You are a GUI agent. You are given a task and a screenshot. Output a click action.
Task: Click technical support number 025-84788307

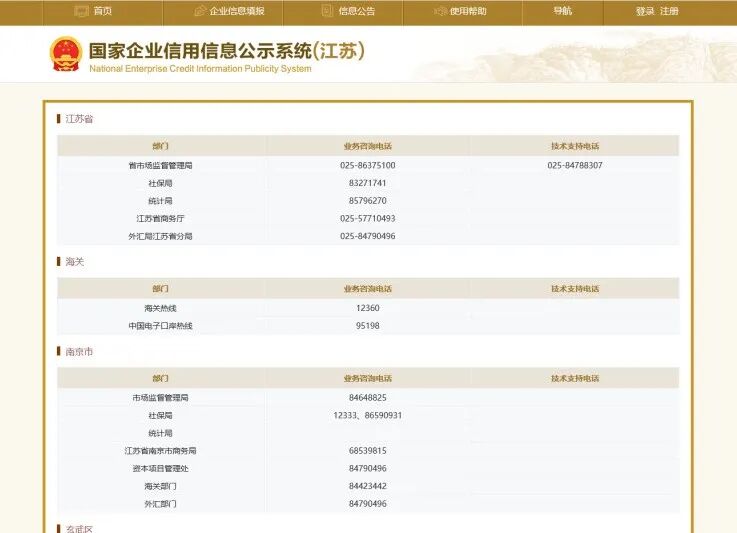(574, 165)
